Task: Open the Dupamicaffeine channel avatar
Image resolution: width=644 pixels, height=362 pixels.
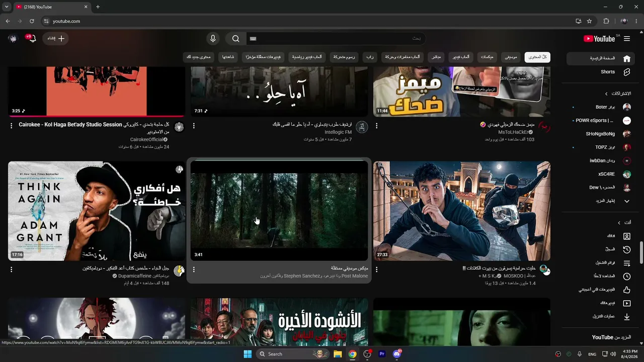Action: pyautogui.click(x=179, y=271)
